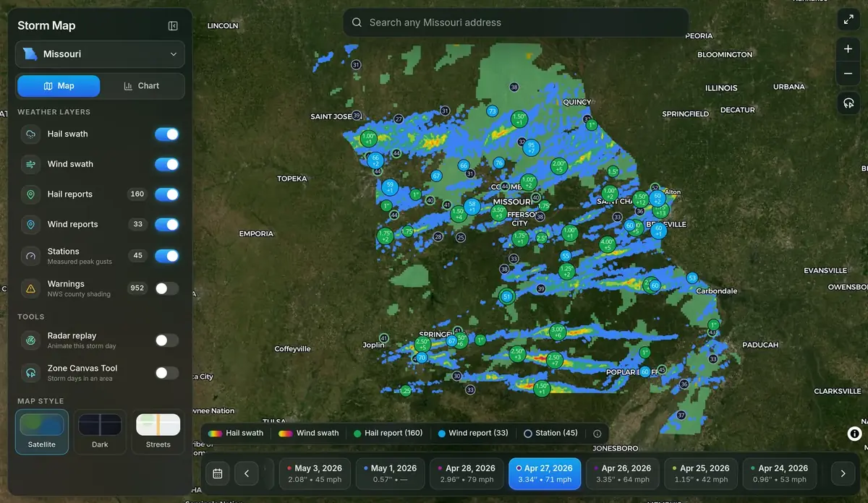Open the Missouri state dropdown

(100, 54)
